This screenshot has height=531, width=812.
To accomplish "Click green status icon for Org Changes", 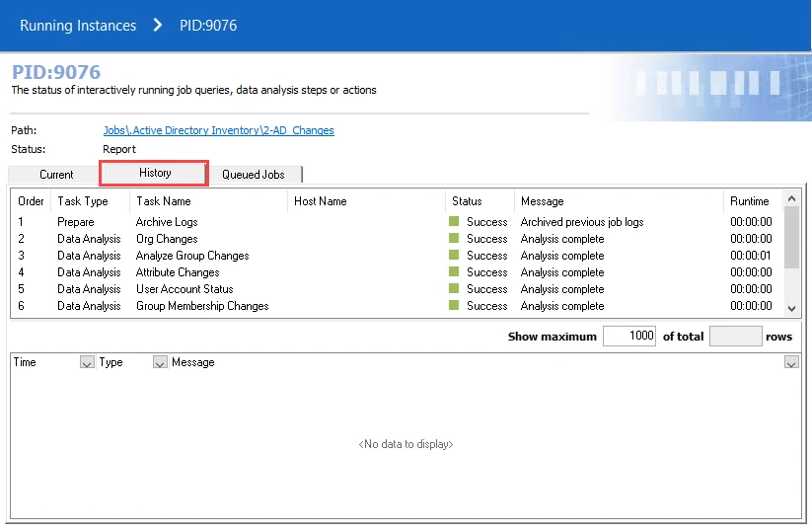I will pos(454,238).
